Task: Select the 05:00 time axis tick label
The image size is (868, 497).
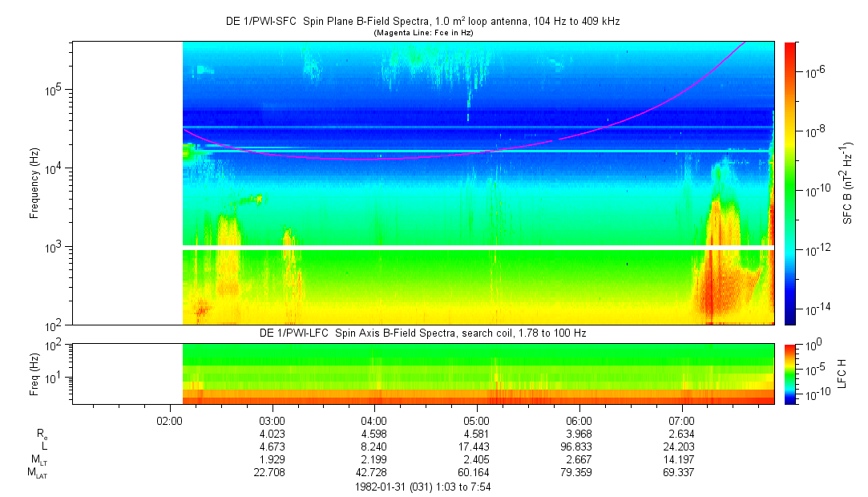Action: point(477,420)
